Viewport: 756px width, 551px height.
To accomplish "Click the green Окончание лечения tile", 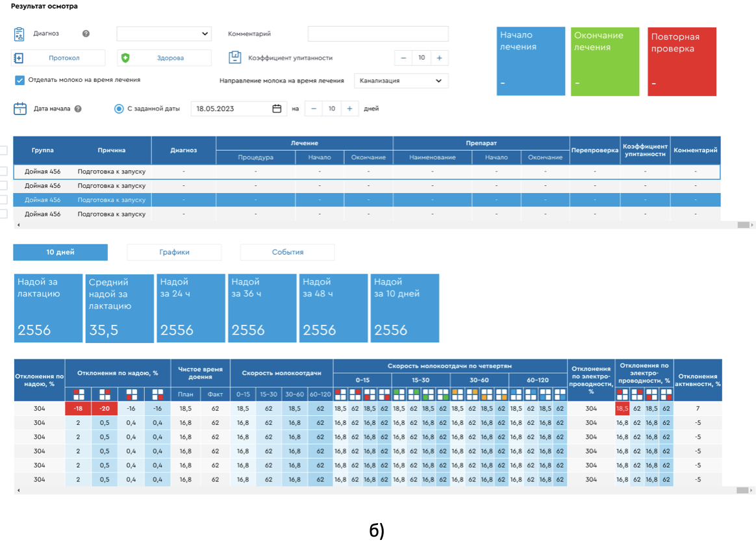I will pos(605,61).
